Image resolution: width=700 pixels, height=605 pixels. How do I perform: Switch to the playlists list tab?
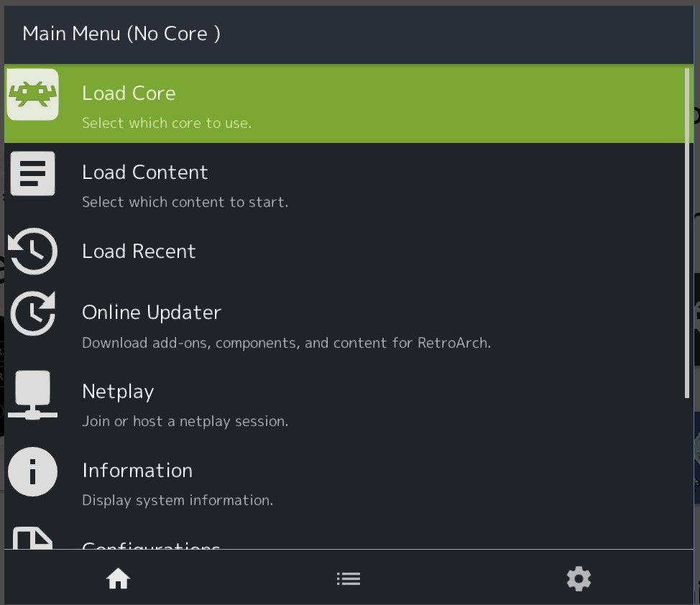point(349,578)
